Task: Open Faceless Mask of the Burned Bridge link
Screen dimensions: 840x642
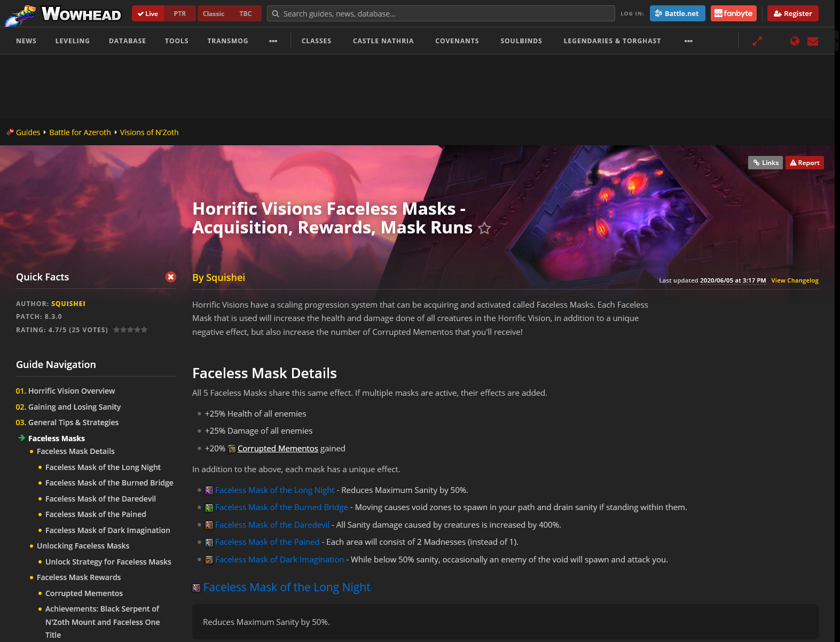Action: pyautogui.click(x=281, y=507)
